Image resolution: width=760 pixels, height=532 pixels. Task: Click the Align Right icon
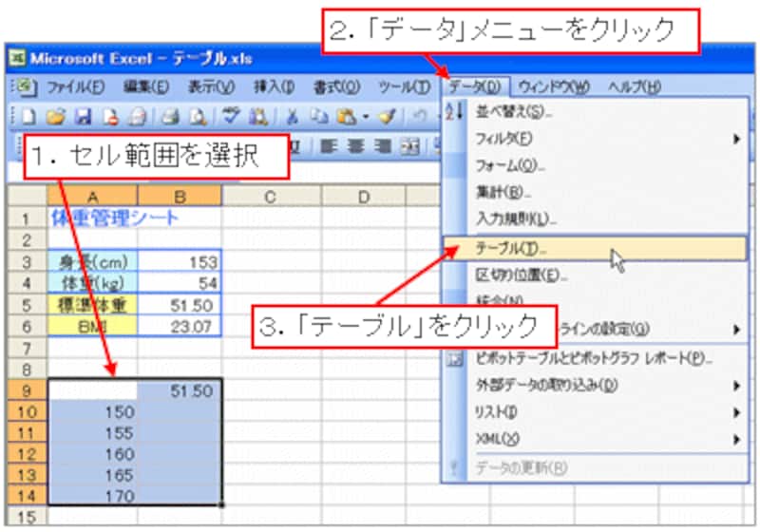coord(383,147)
